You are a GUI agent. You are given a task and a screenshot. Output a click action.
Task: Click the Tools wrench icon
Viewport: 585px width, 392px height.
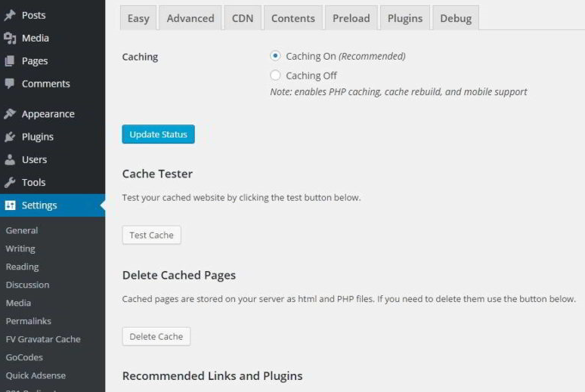(x=10, y=182)
